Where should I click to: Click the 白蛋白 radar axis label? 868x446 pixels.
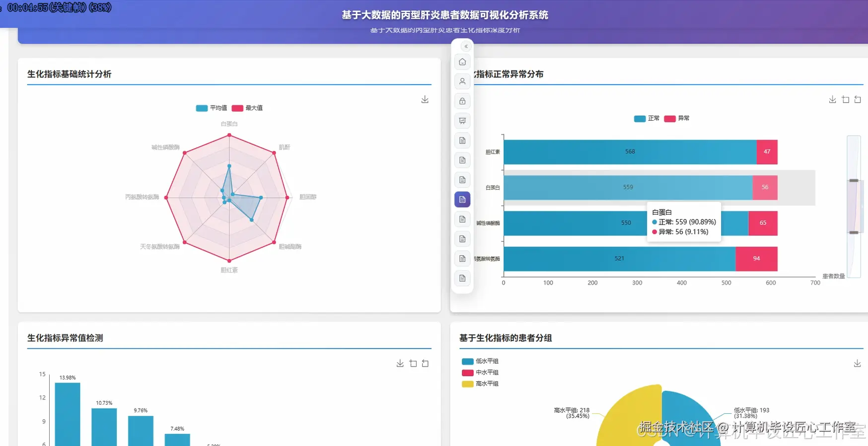click(x=229, y=124)
